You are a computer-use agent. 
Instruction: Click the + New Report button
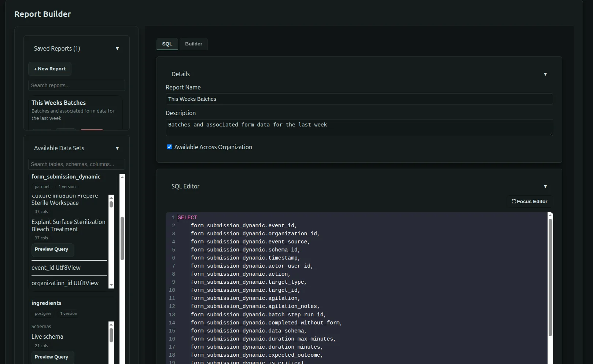coord(50,69)
